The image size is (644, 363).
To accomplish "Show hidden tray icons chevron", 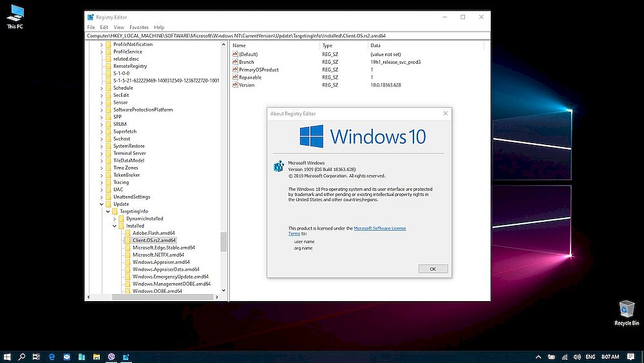I will [538, 357].
